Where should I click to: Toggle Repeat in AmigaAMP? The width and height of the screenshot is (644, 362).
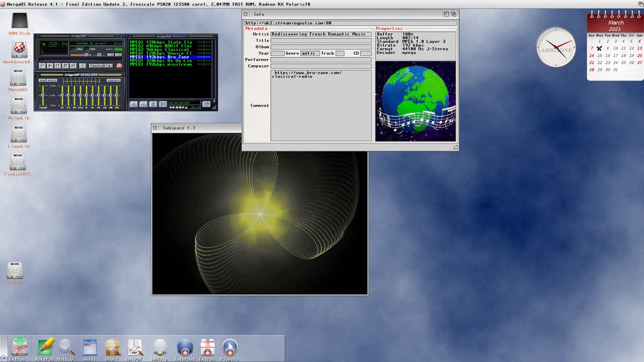coord(108,65)
